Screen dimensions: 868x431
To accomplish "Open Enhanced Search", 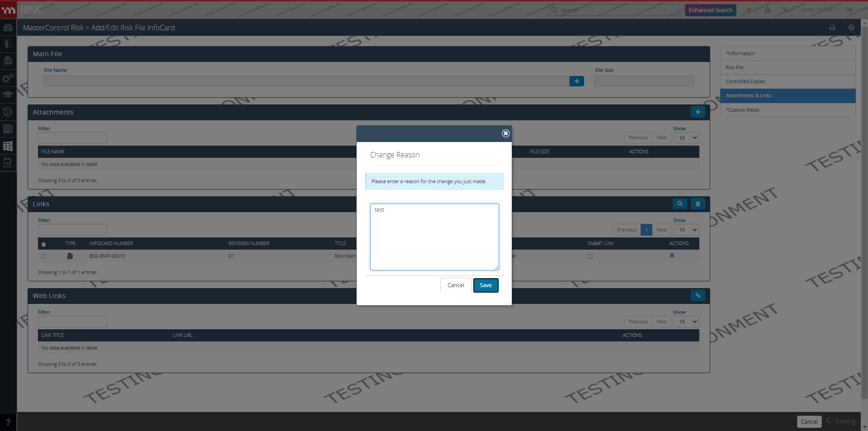I will [710, 9].
